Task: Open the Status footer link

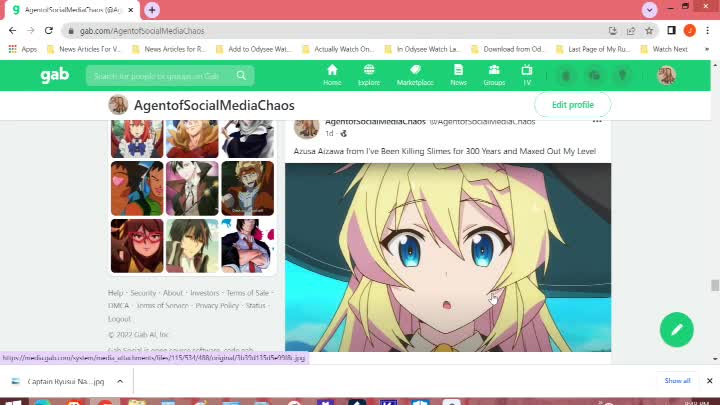Action: tap(255, 306)
